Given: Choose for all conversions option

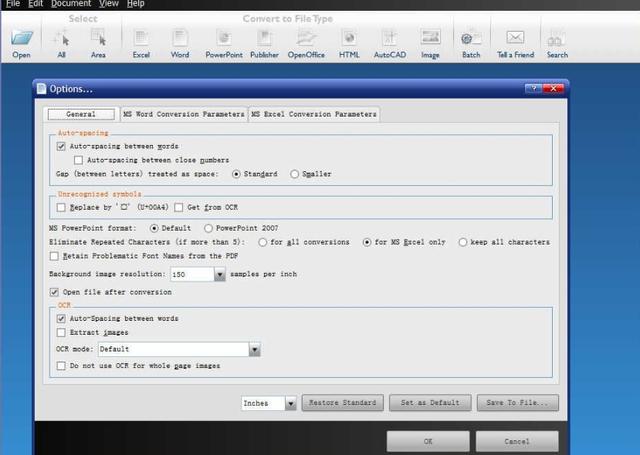Looking at the screenshot, I should (262, 242).
